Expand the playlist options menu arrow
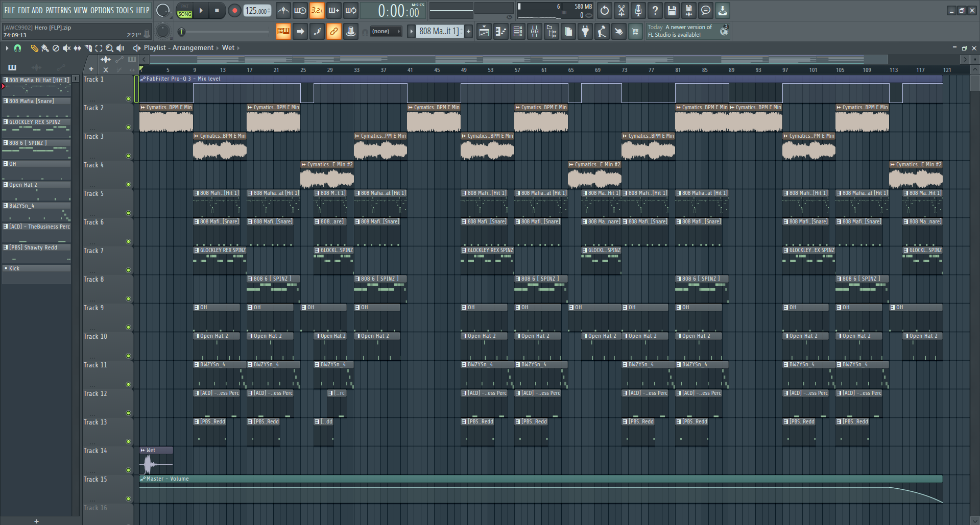 point(7,48)
